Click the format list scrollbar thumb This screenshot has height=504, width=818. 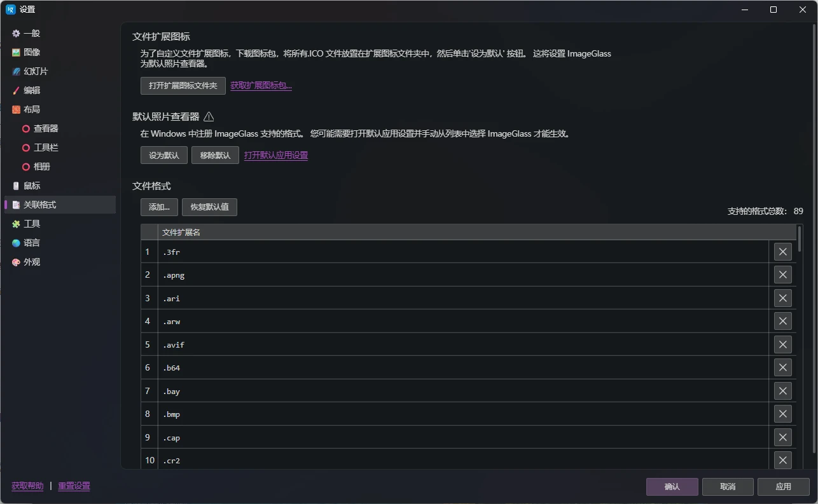click(x=799, y=239)
